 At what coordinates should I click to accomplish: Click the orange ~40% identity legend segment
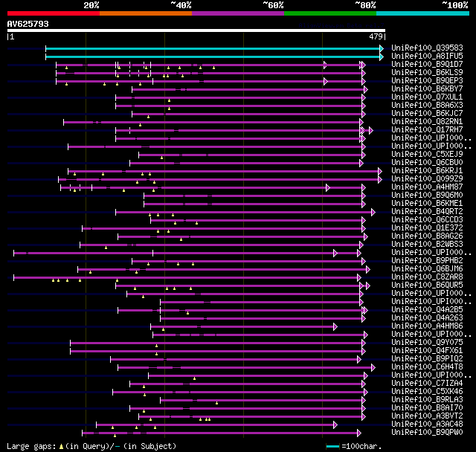click(x=146, y=13)
